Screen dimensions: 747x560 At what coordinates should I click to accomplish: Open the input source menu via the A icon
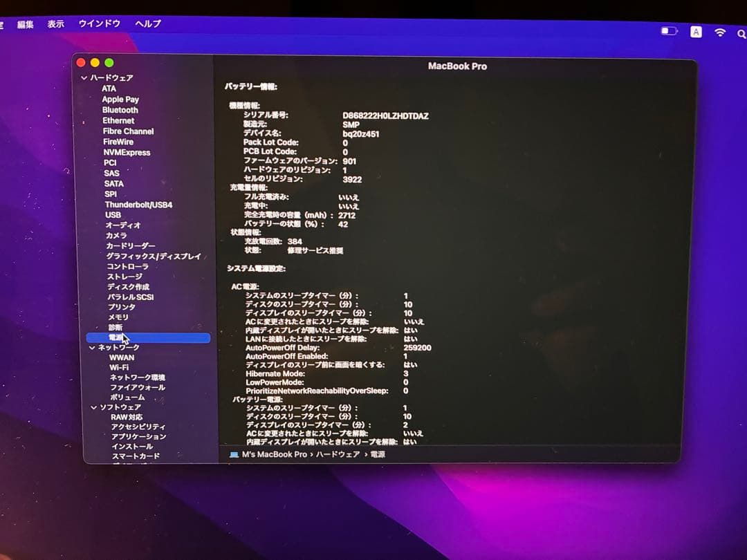695,31
